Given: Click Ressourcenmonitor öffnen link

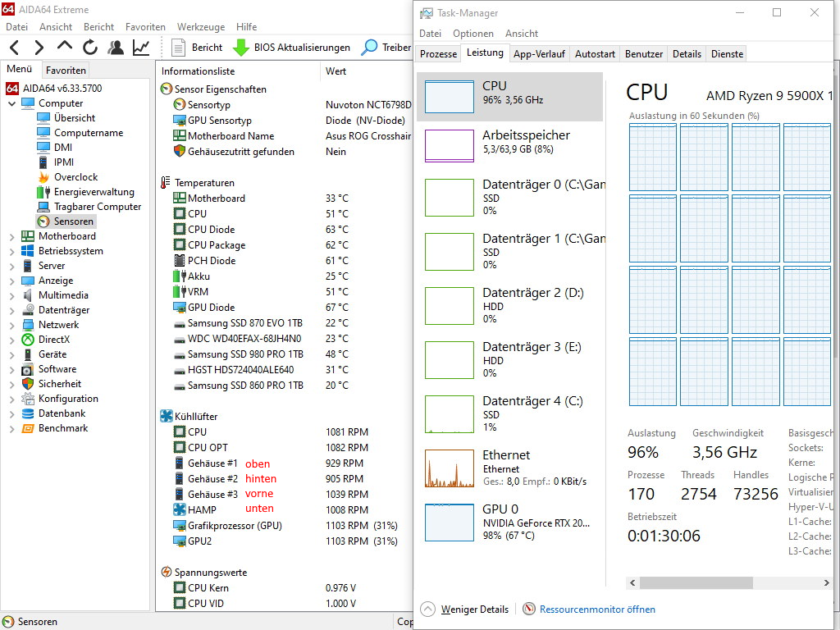Looking at the screenshot, I should pos(597,609).
